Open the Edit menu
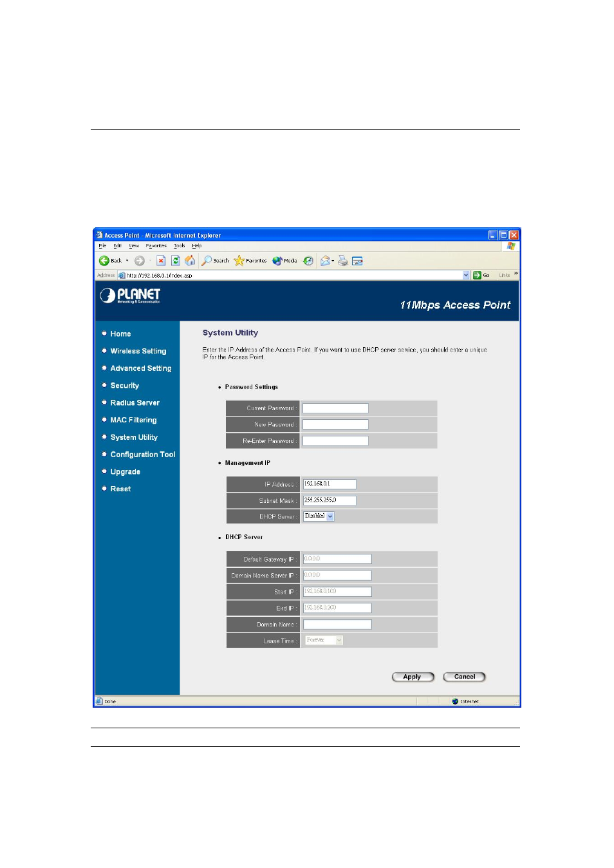 [118, 245]
